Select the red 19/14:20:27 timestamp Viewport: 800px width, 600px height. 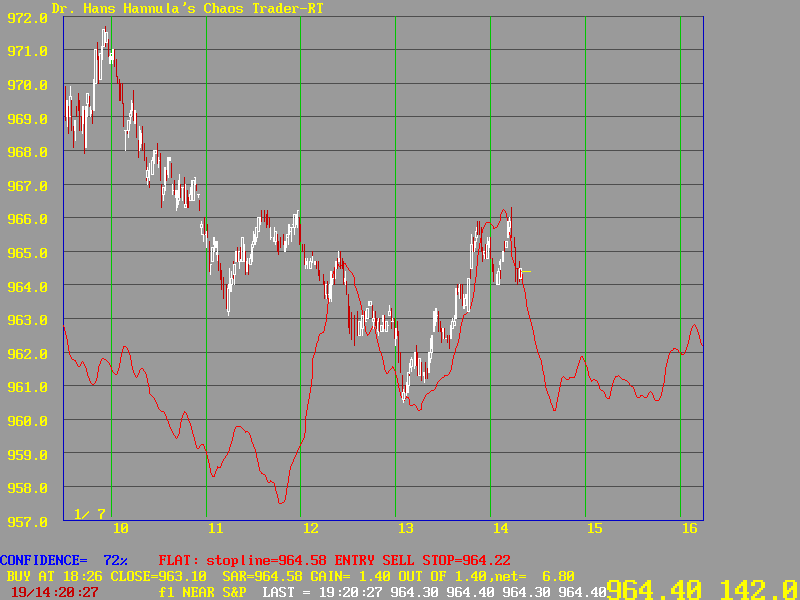[x=55, y=593]
